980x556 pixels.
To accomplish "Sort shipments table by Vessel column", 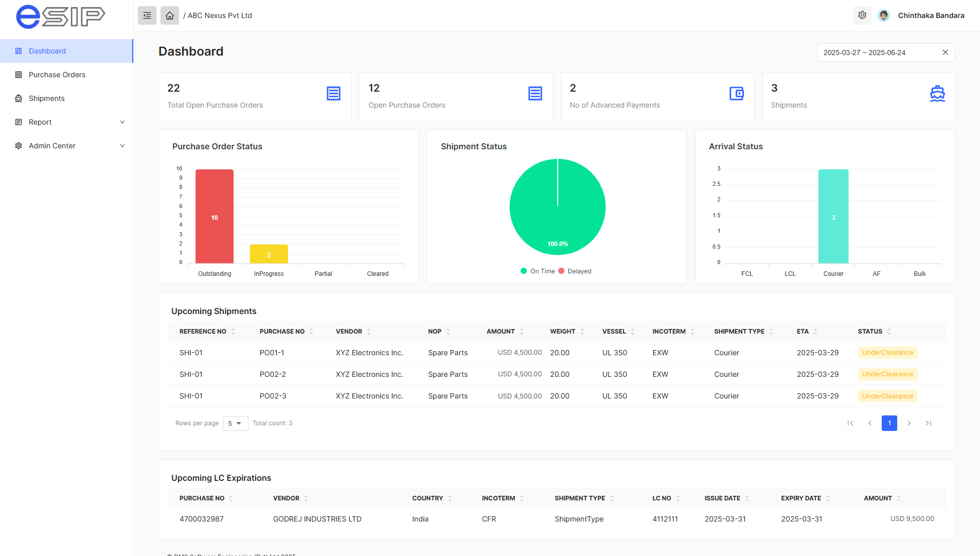I will [x=633, y=332].
